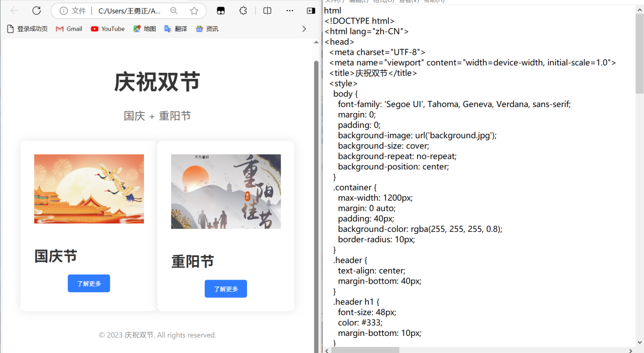The image size is (644, 353).
Task: Click Notepad vertical scrollbar thumb
Action: pos(639,53)
